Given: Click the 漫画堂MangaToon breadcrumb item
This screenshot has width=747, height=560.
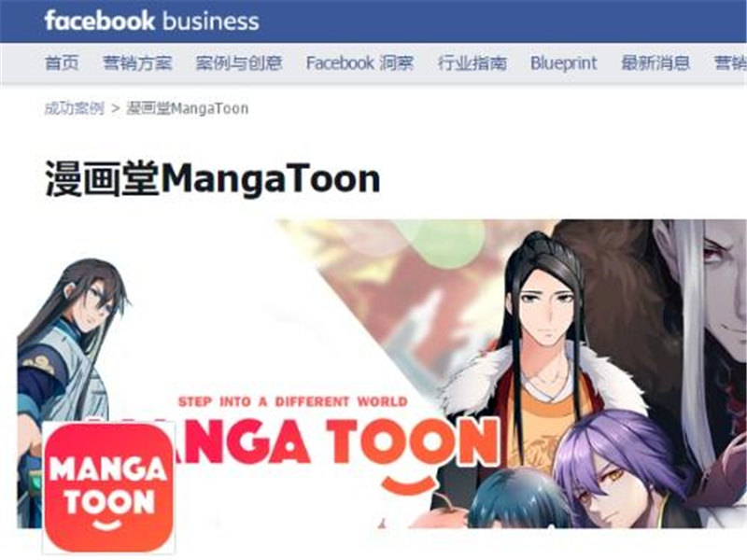Looking at the screenshot, I should point(188,108).
